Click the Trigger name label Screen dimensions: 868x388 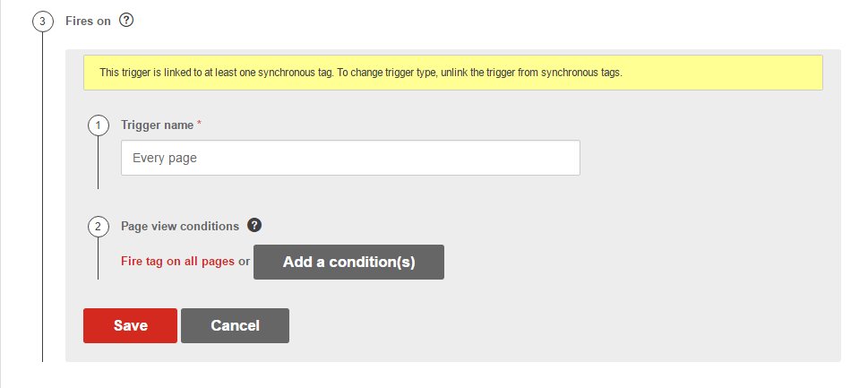[158, 125]
